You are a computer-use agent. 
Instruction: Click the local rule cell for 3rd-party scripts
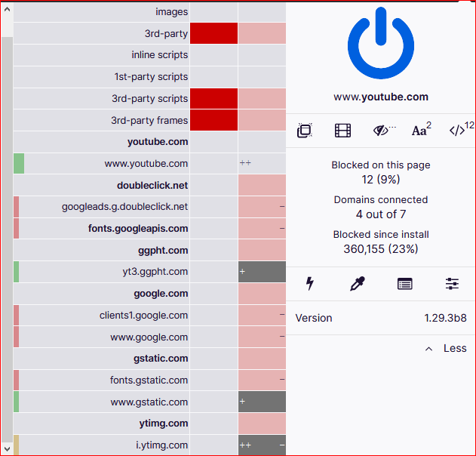coord(262,98)
